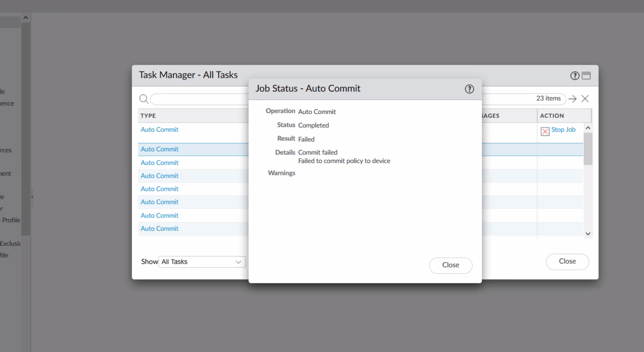This screenshot has width=644, height=352.
Task: Click the Stop Job link
Action: [563, 130]
